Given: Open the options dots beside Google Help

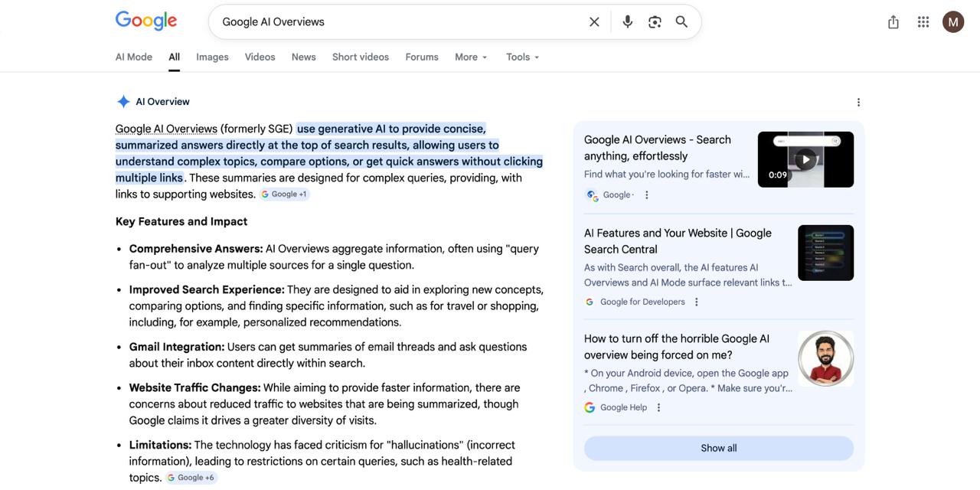Looking at the screenshot, I should click(x=658, y=408).
